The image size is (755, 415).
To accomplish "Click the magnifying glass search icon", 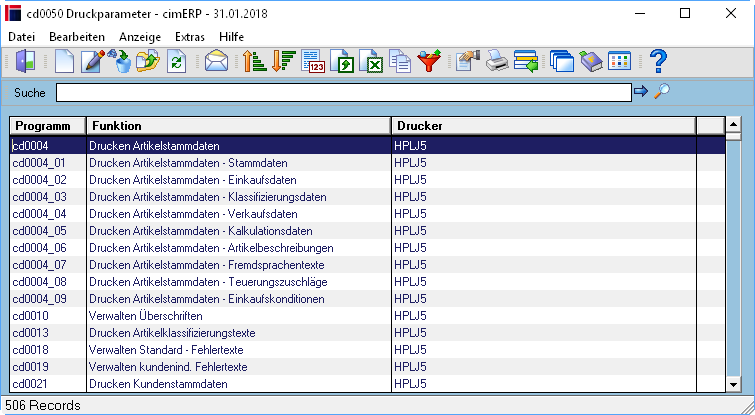I will coord(662,91).
